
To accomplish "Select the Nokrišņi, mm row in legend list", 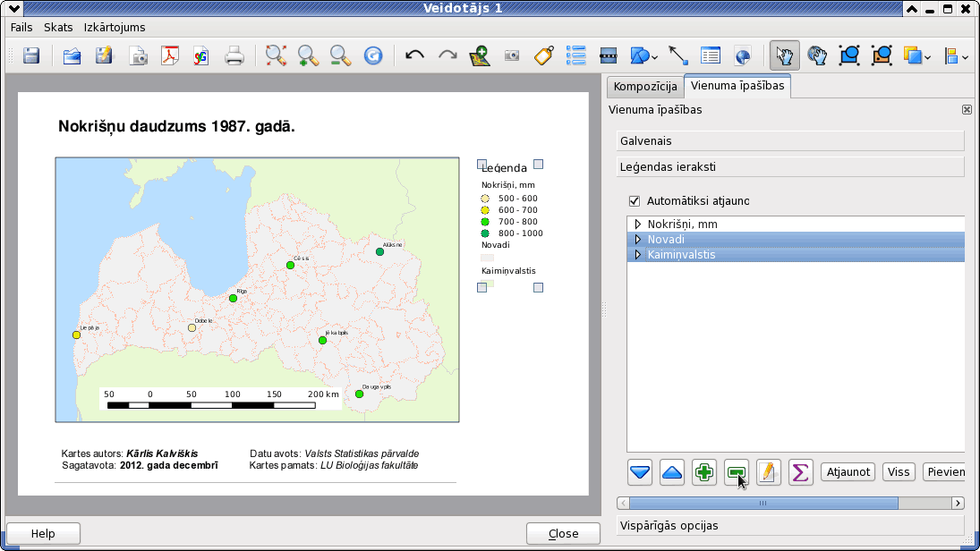I will click(796, 225).
